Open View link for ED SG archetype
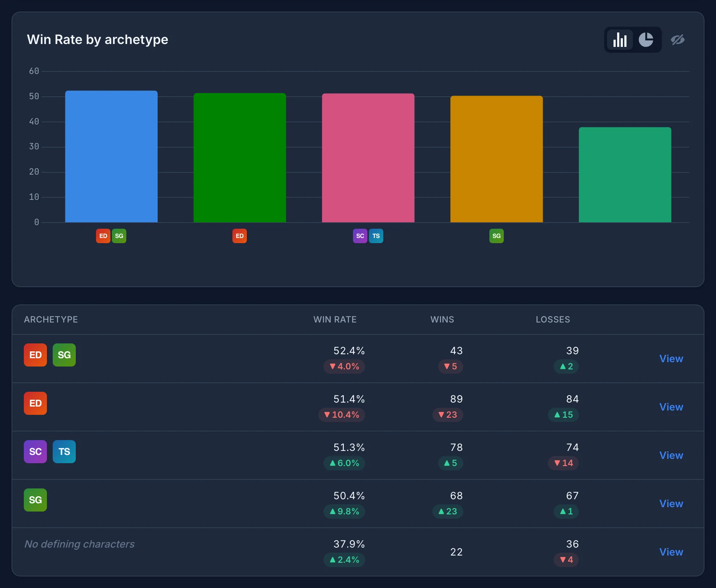Image resolution: width=716 pixels, height=588 pixels. pyautogui.click(x=671, y=359)
